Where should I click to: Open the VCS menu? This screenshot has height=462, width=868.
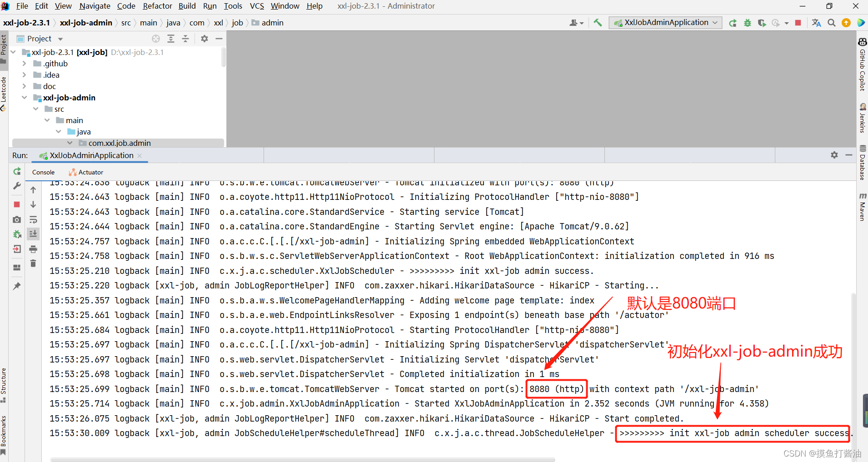(x=257, y=6)
